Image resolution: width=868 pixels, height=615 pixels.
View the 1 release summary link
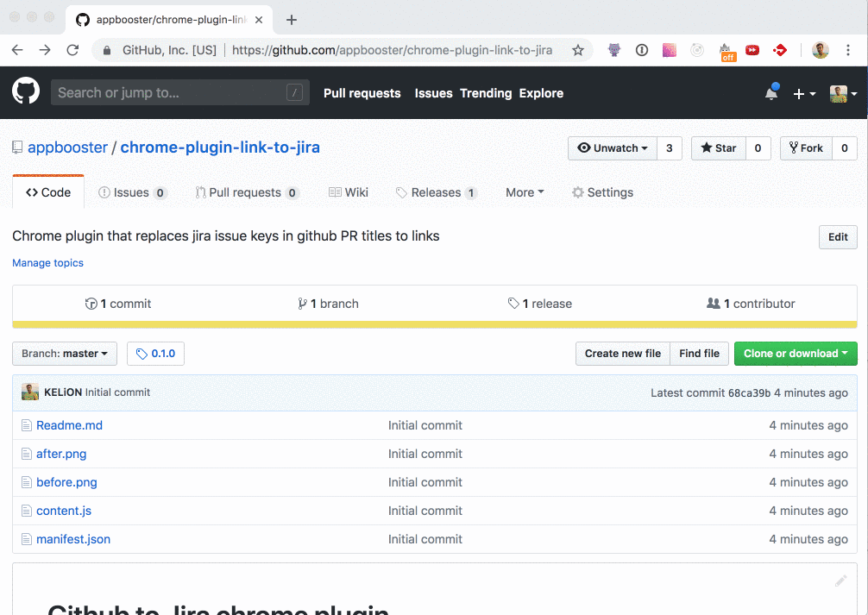coord(540,304)
